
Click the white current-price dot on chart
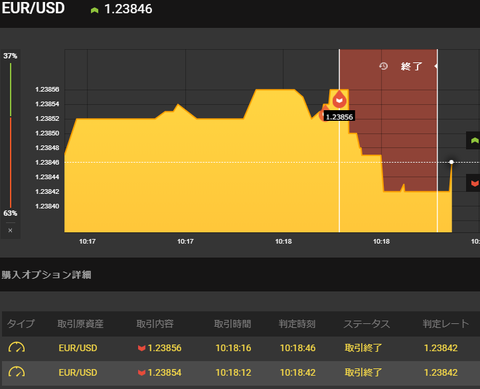click(x=451, y=162)
